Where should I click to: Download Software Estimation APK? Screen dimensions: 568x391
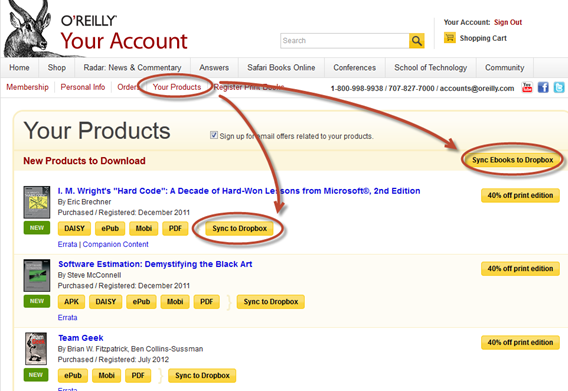(71, 301)
